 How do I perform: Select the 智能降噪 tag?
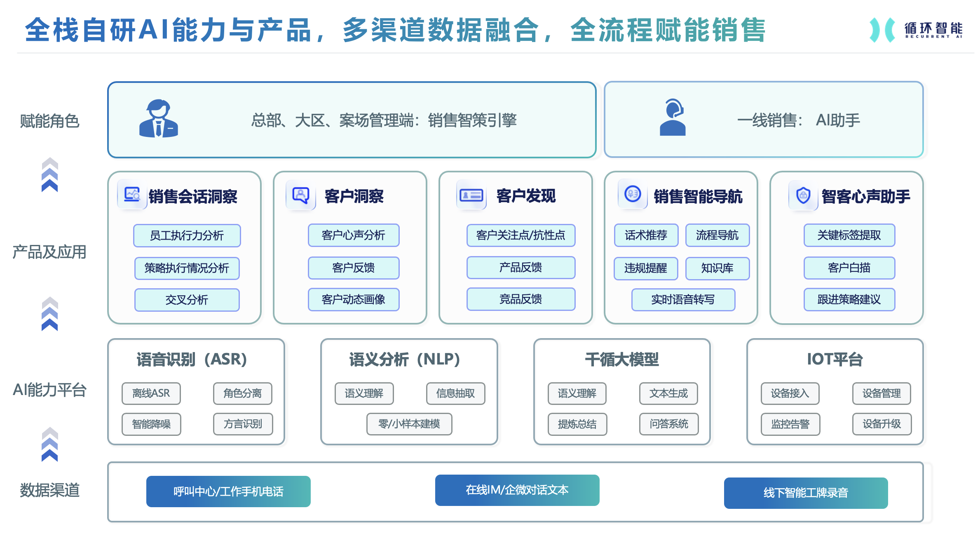point(151,424)
